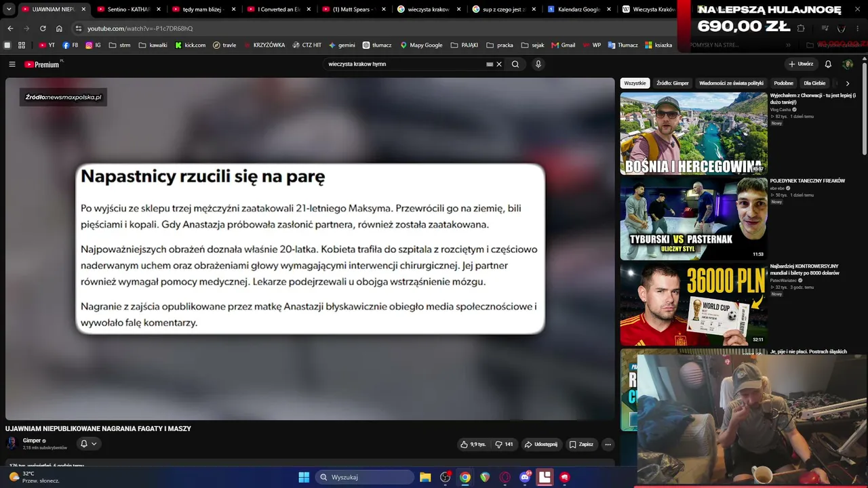Open 'POJEDYNEK TANECZNY FREAKÓW' video title
Viewport: 868px width, 488px height.
807,181
